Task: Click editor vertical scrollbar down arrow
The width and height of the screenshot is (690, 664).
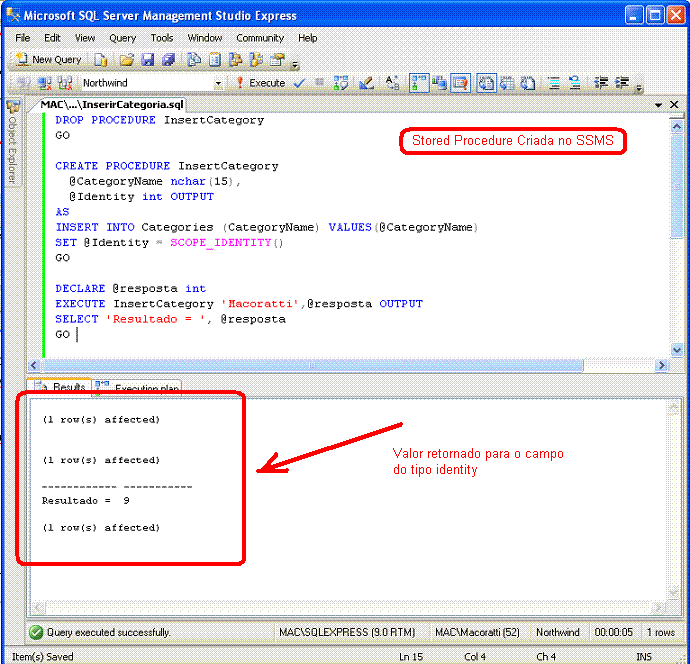Action: coord(676,350)
